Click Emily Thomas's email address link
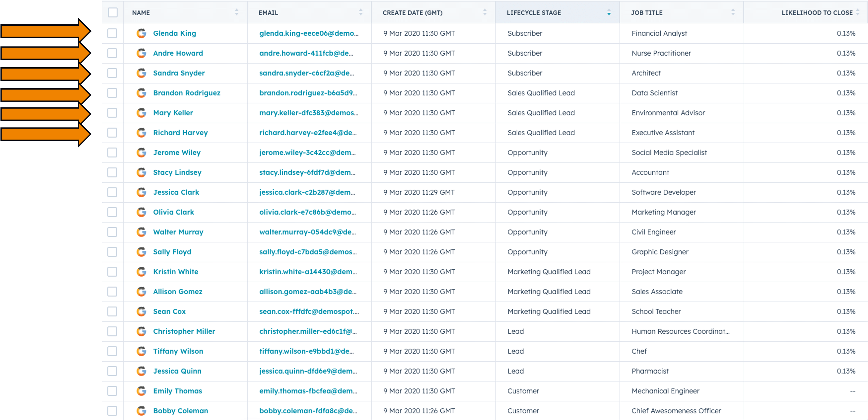This screenshot has width=868, height=420. pyautogui.click(x=307, y=391)
